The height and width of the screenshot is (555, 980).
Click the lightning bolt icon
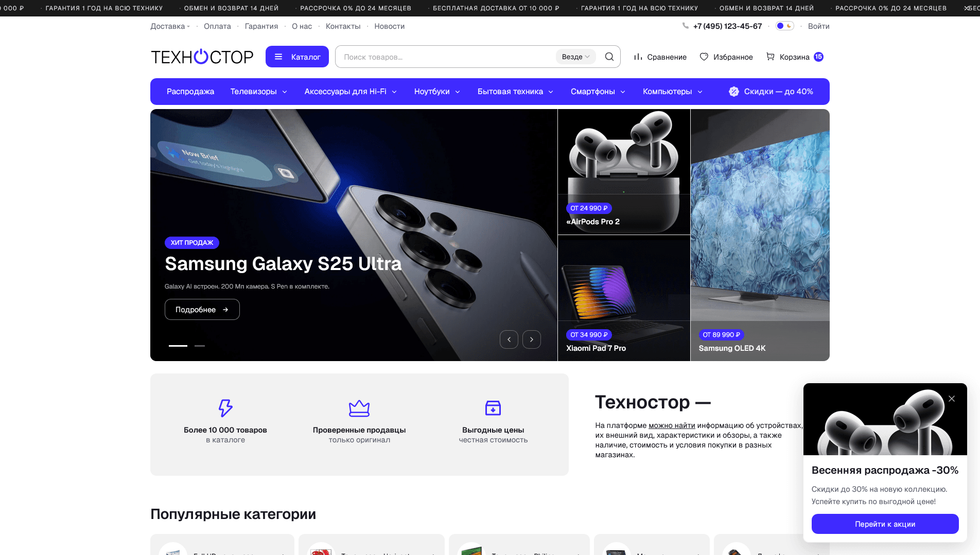click(x=225, y=408)
